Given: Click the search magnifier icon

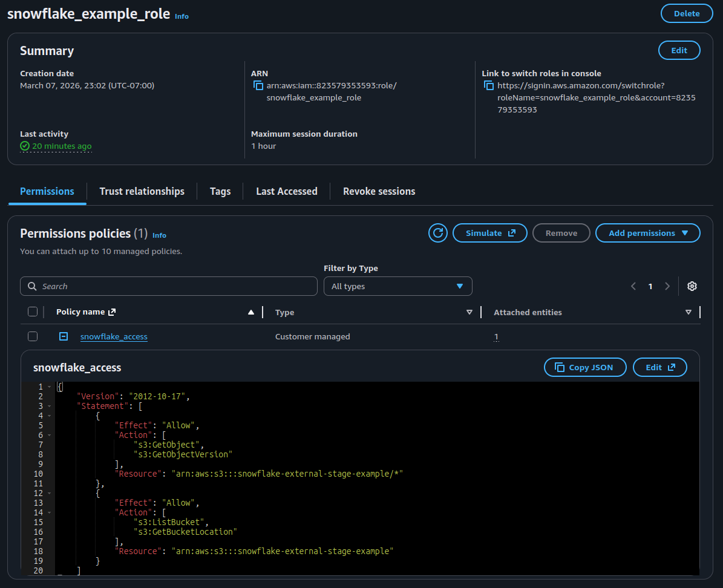Looking at the screenshot, I should pyautogui.click(x=32, y=286).
